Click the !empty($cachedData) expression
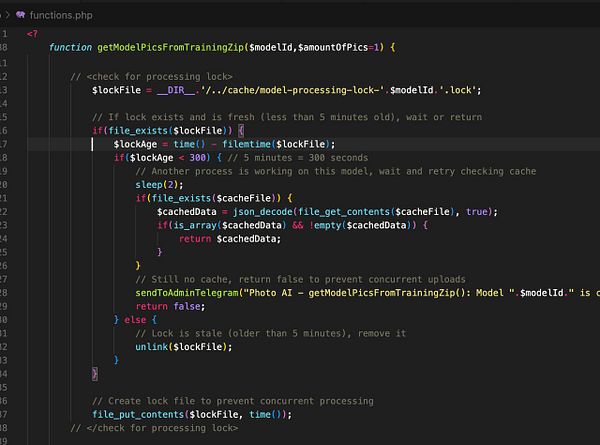This screenshot has height=445, width=600. click(360, 225)
